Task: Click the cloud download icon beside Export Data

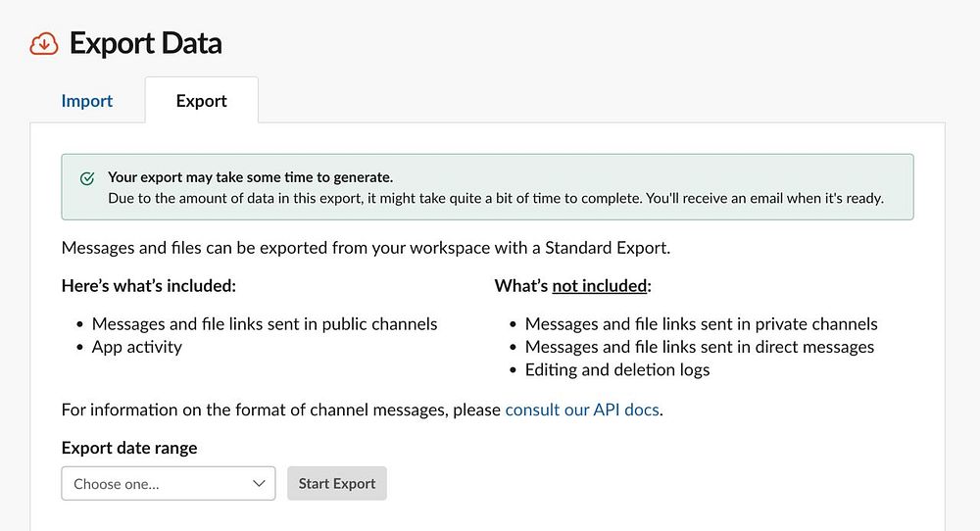Action: click(x=44, y=44)
